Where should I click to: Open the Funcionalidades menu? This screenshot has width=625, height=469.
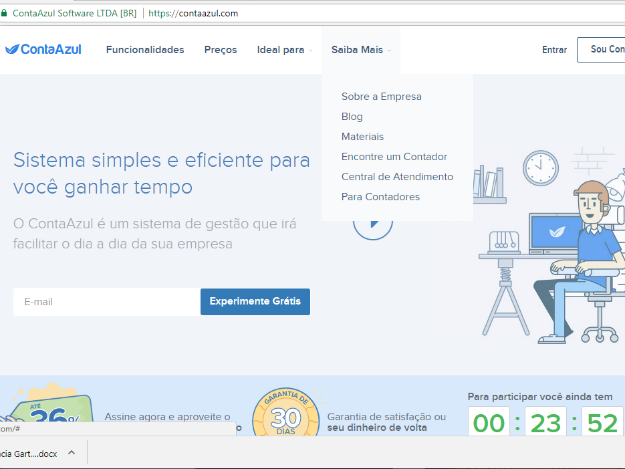[x=145, y=49]
